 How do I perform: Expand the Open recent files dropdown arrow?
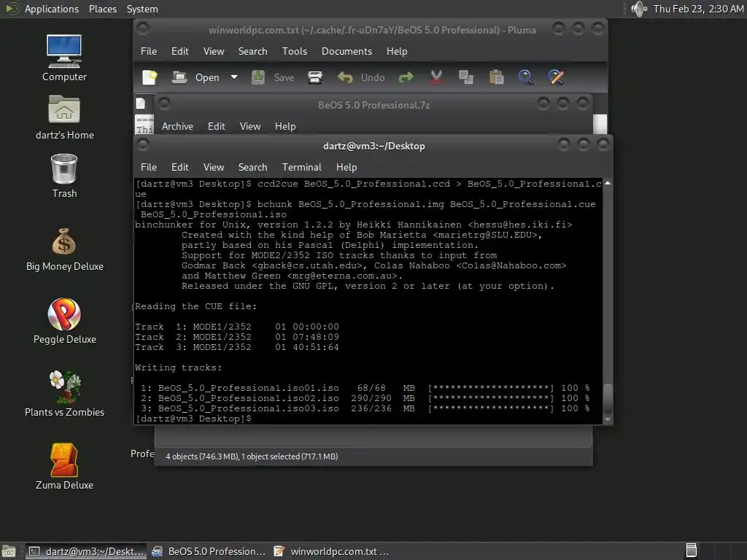click(x=234, y=77)
